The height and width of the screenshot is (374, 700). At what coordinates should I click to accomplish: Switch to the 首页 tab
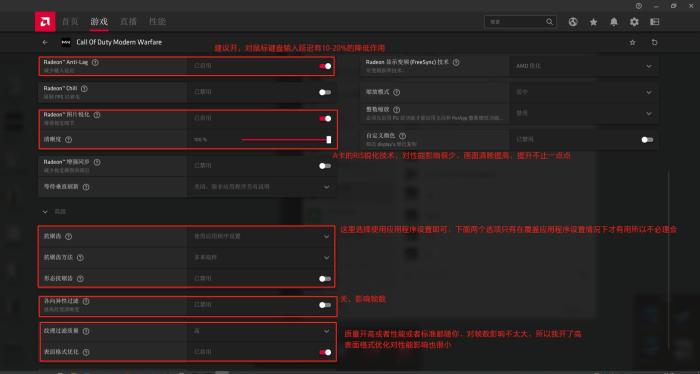pos(70,21)
